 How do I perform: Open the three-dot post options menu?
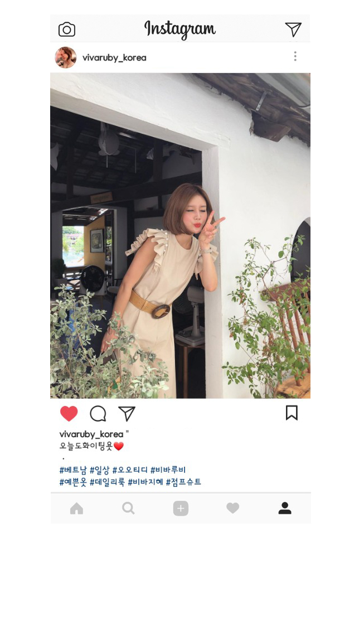(295, 56)
